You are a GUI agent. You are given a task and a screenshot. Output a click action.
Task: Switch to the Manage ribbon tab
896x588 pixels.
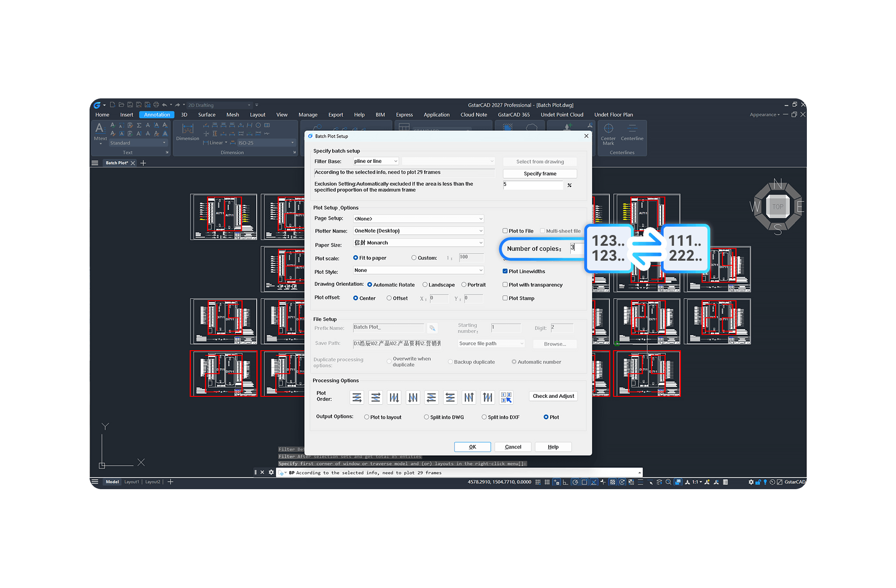pos(308,115)
